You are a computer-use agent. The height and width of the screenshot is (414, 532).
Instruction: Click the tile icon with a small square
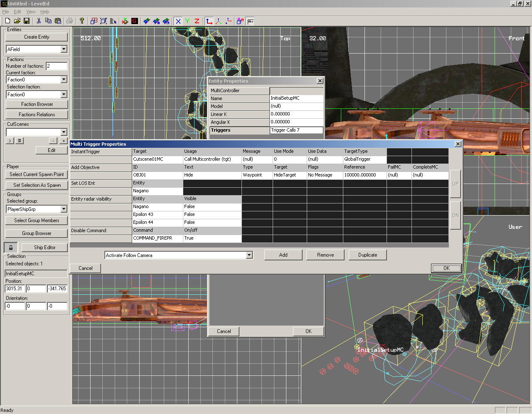tap(166, 21)
